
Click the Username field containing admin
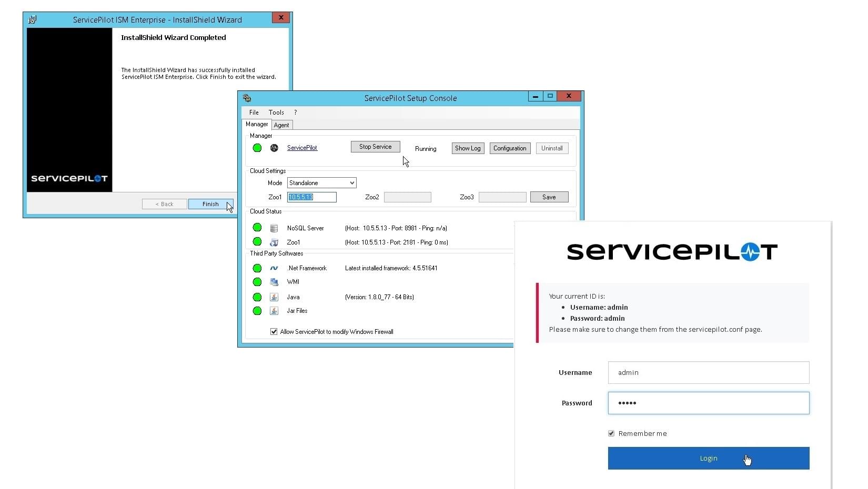pos(709,372)
